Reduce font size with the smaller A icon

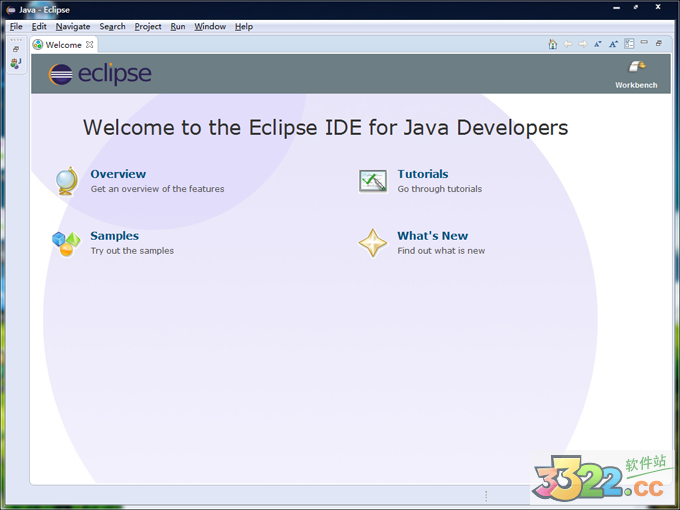point(598,44)
